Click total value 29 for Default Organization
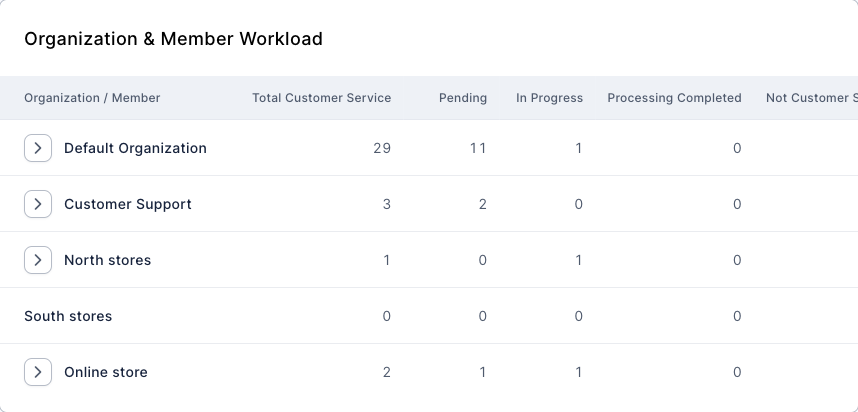 (x=382, y=148)
